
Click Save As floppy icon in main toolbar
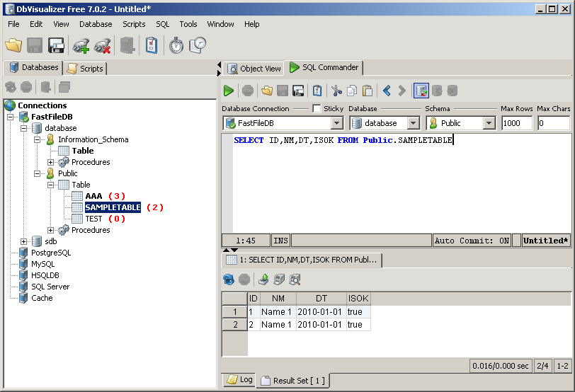coord(56,45)
